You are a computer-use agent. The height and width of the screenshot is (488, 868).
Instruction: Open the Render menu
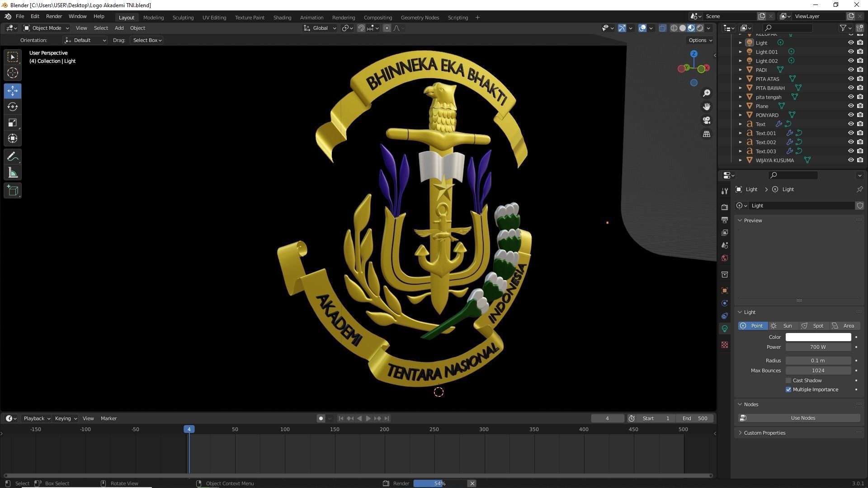point(54,16)
